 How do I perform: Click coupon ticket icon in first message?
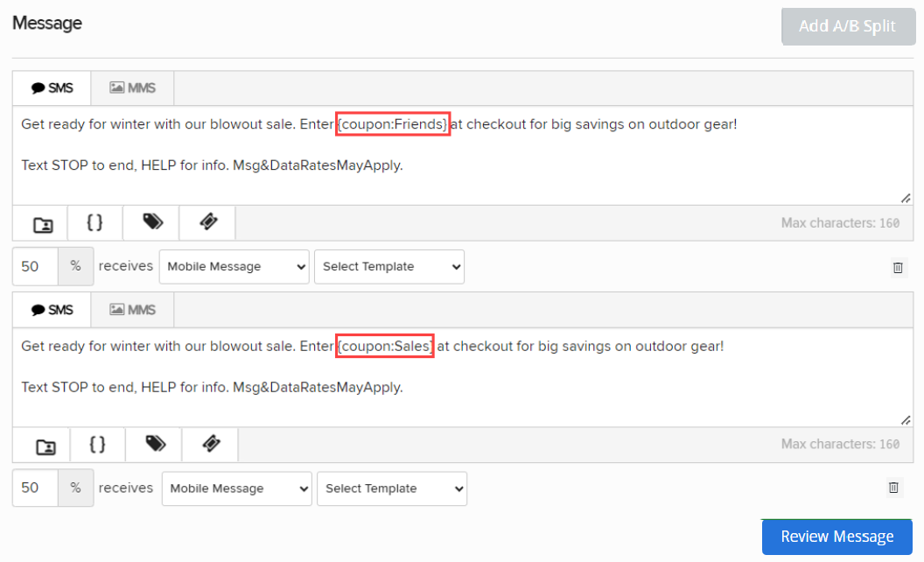pos(208,223)
